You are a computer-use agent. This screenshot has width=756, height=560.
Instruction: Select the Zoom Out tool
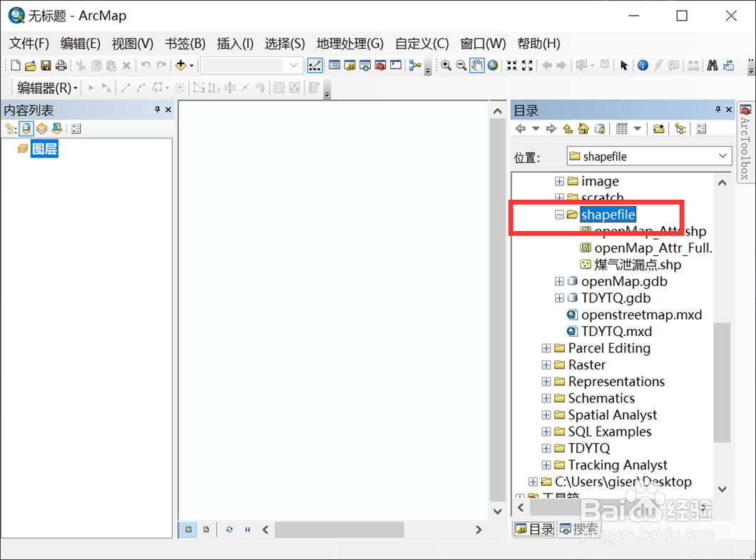tap(461, 65)
